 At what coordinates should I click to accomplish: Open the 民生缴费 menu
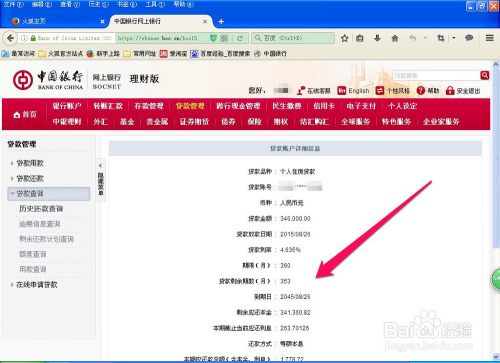(x=287, y=106)
